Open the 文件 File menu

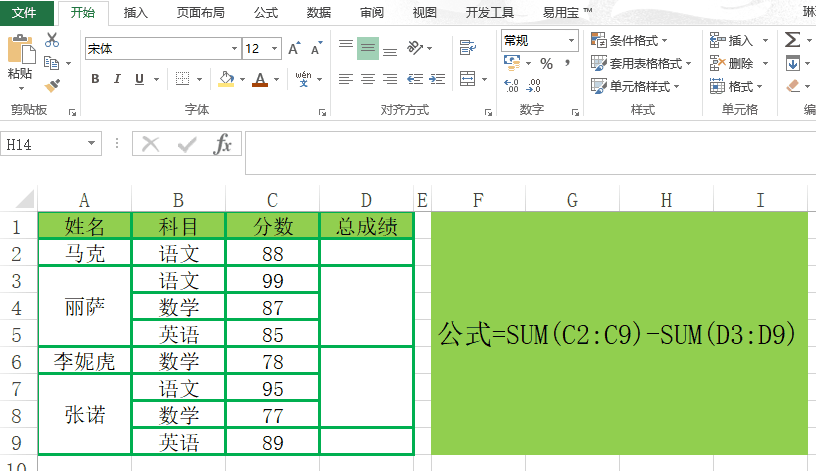point(24,12)
